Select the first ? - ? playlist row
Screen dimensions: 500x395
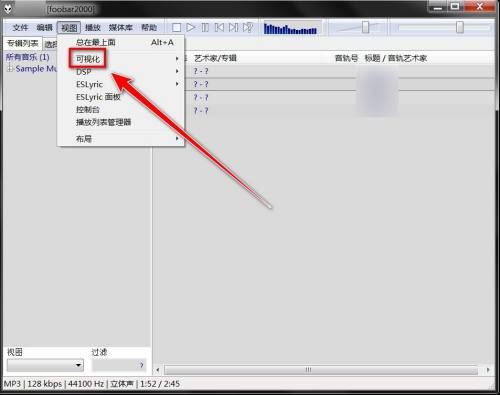tap(340, 71)
